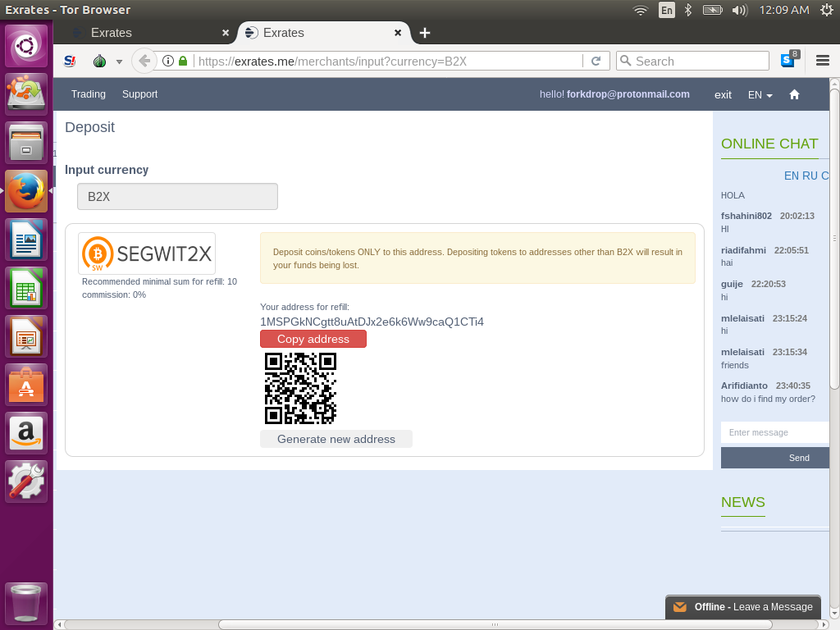Click the B2X input currency box
The image size is (840, 630).
point(177,197)
